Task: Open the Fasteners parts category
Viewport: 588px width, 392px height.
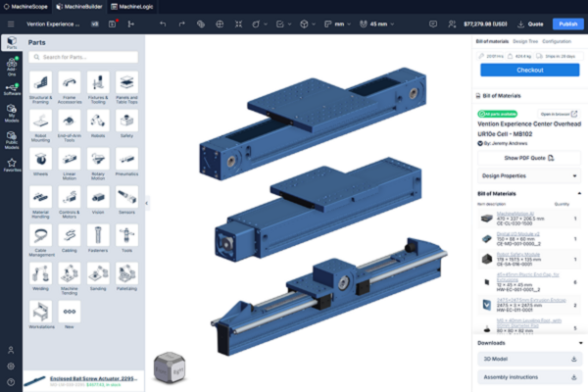Action: coord(98,234)
